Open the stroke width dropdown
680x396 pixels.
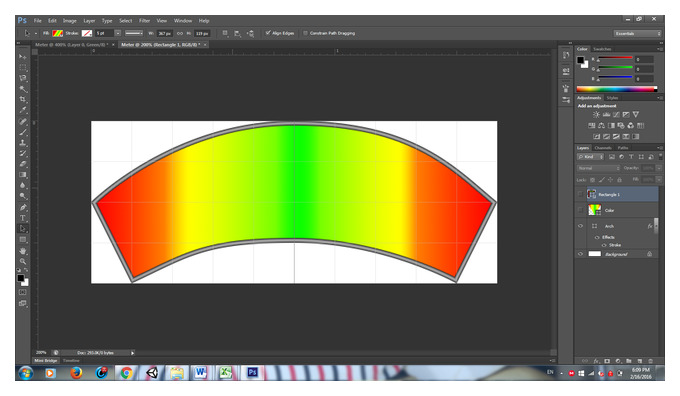118,33
